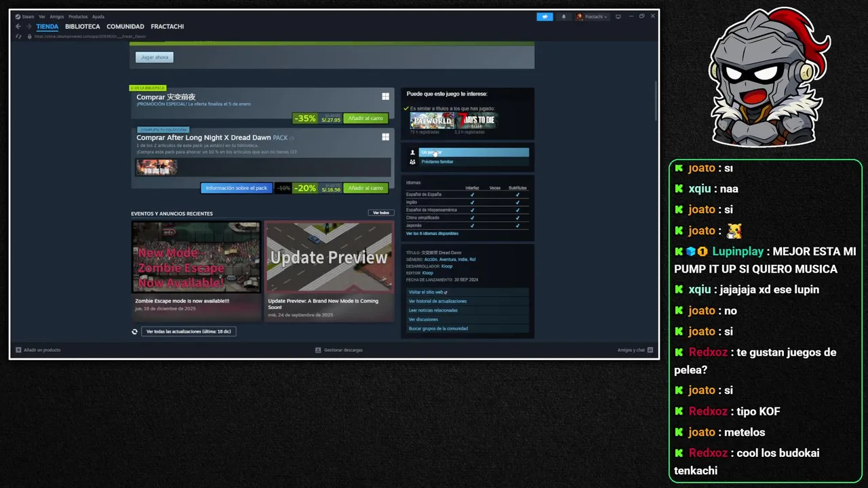Click Windows icon in the After Long Night pack box

(x=385, y=137)
